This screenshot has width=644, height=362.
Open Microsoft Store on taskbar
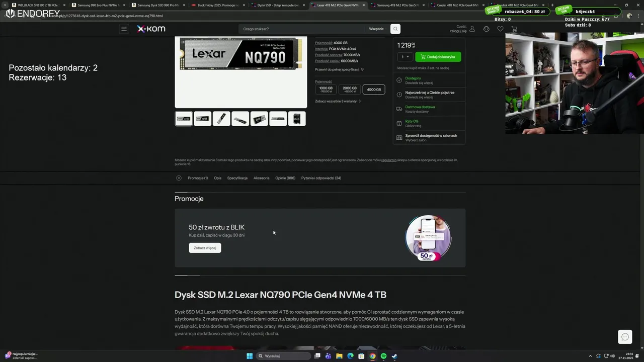pyautogui.click(x=361, y=356)
